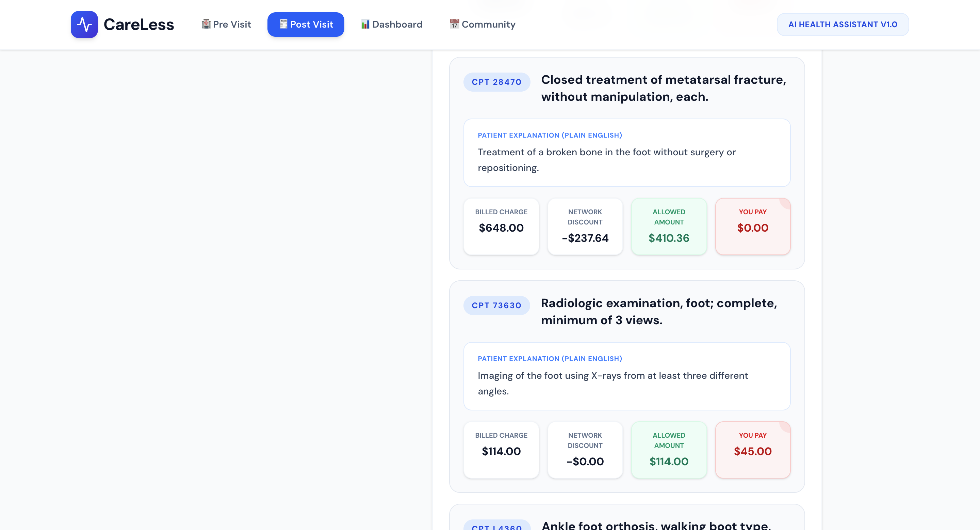
Task: Click the Radiologic examination foot heading
Action: [658, 311]
